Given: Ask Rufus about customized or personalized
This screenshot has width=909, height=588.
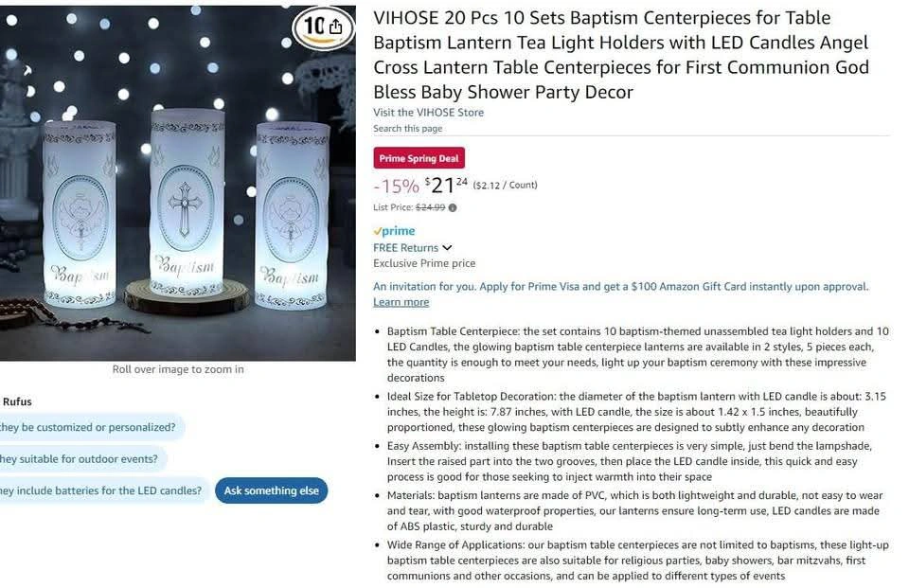Looking at the screenshot, I should pos(90,427).
